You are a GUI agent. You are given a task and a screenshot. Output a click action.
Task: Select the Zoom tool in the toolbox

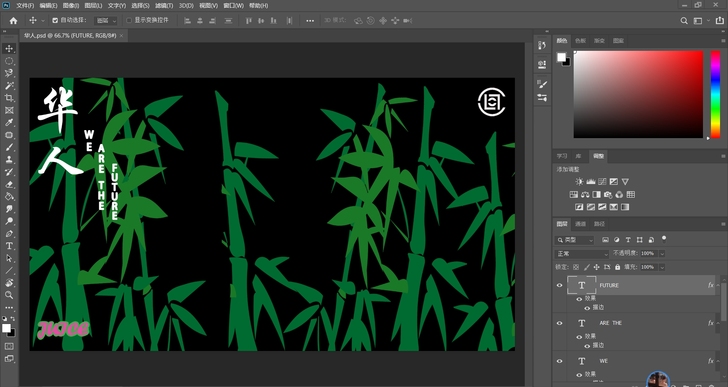point(9,295)
